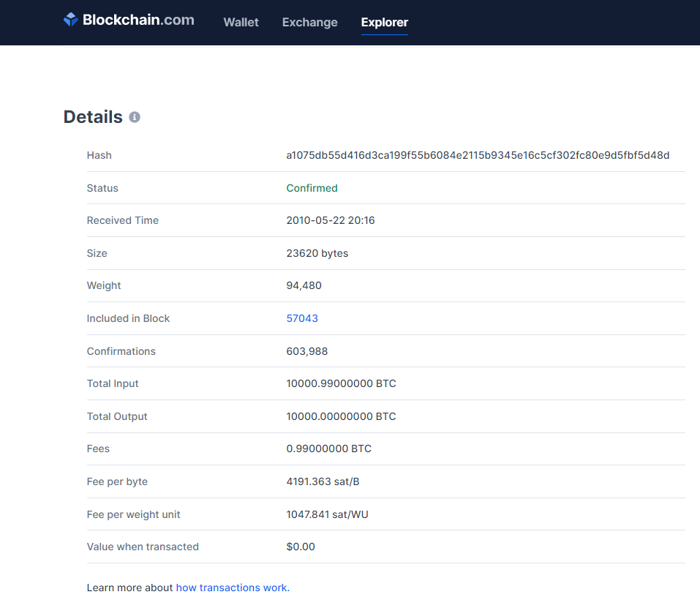Click the info icon beside Details heading

tap(135, 117)
